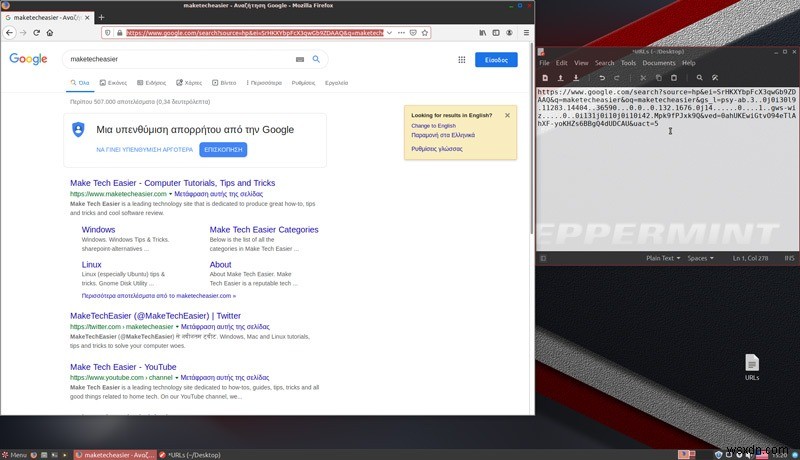Open URLs file icon on desktop
Image resolution: width=800 pixels, height=460 pixels.
752,367
